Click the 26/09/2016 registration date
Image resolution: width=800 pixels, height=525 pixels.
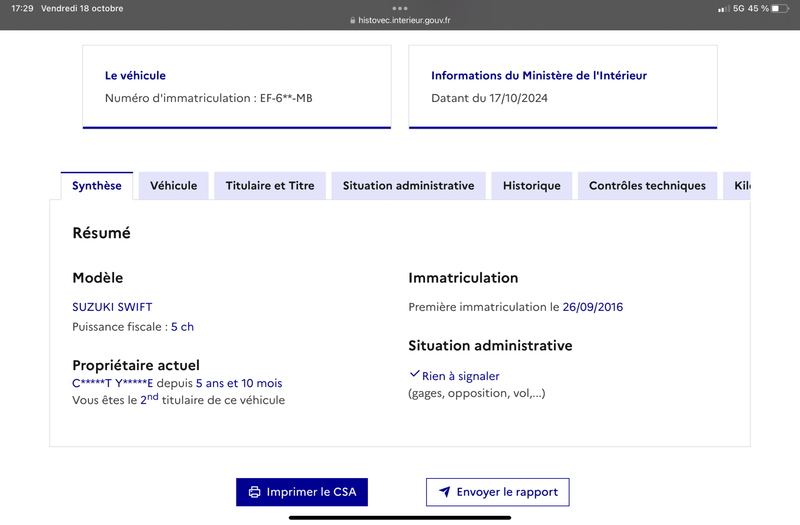coord(593,307)
